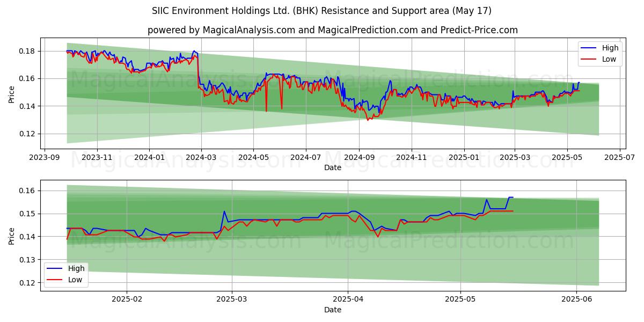The image size is (644, 322).
Task: Click the top chart '2024-11' x-axis label
Action: pos(411,157)
